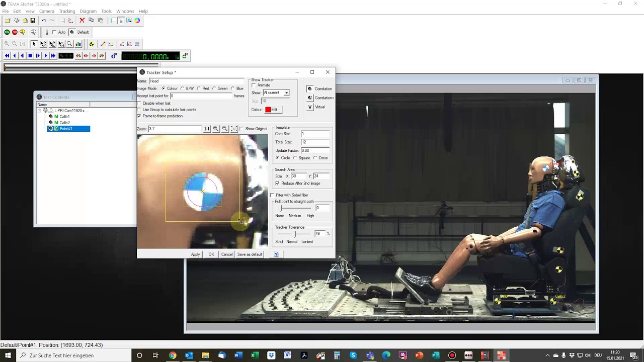Image resolution: width=644 pixels, height=362 pixels.
Task: Select Calib1 in Test Contents tree
Action: point(64,117)
